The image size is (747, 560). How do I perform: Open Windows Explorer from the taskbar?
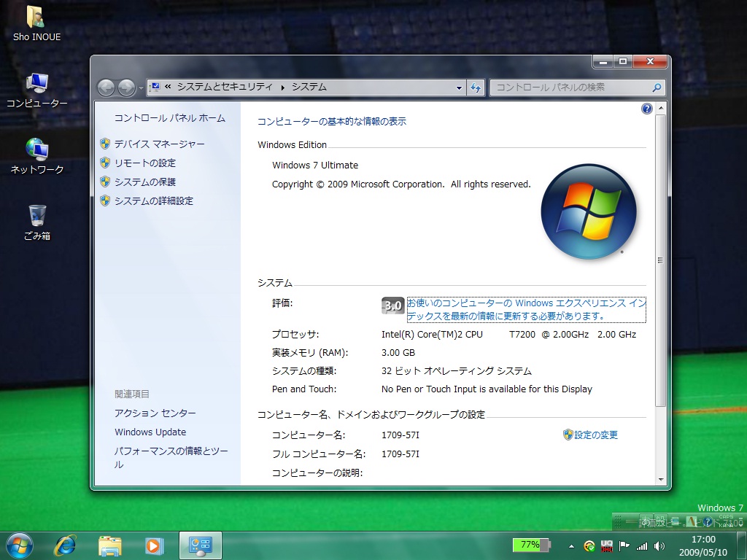point(109,545)
